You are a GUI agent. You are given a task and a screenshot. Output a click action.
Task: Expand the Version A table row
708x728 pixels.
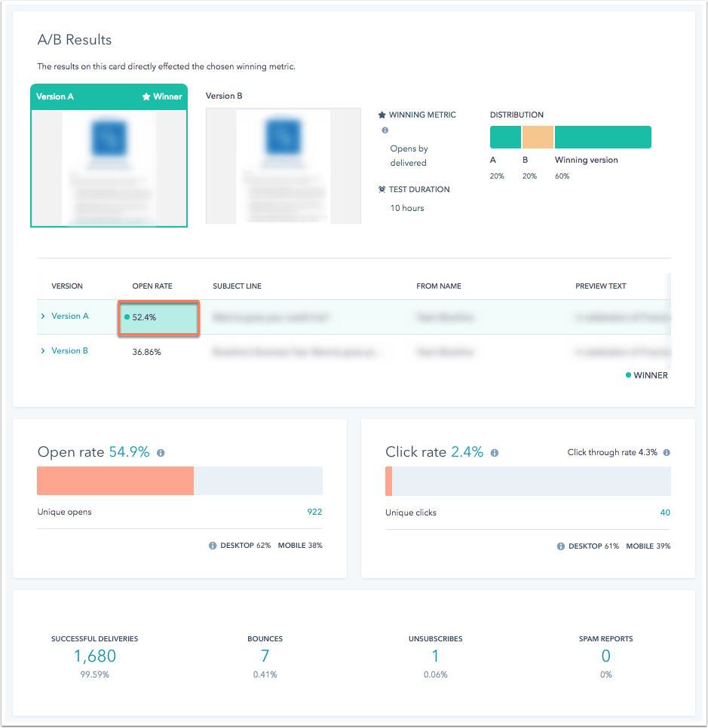pyautogui.click(x=43, y=317)
